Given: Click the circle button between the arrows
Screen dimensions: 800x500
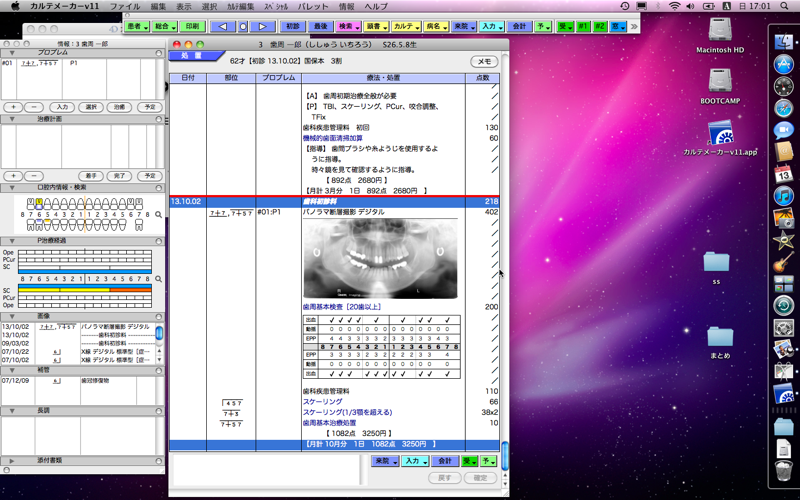Looking at the screenshot, I should [x=242, y=26].
